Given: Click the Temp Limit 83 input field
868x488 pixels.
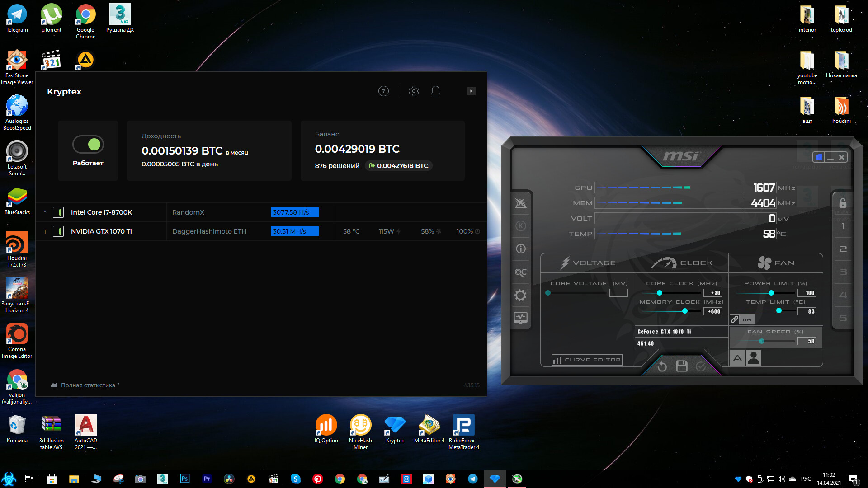Looking at the screenshot, I should tap(807, 311).
